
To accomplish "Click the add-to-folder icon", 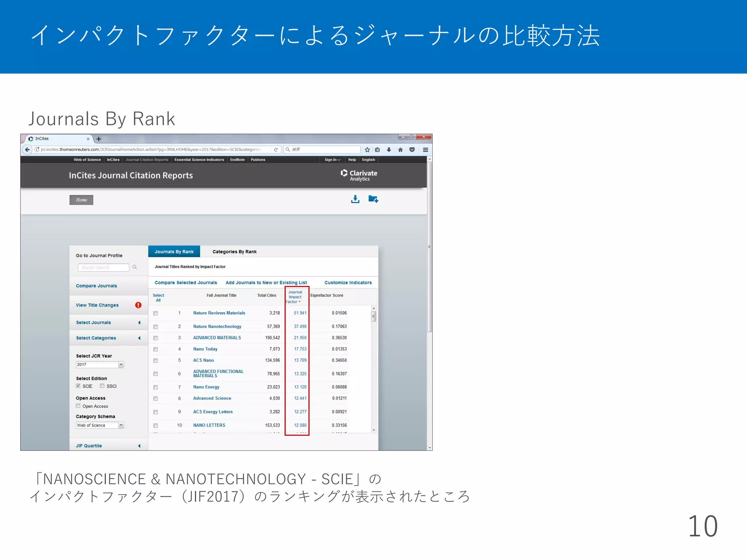I will pos(373,199).
